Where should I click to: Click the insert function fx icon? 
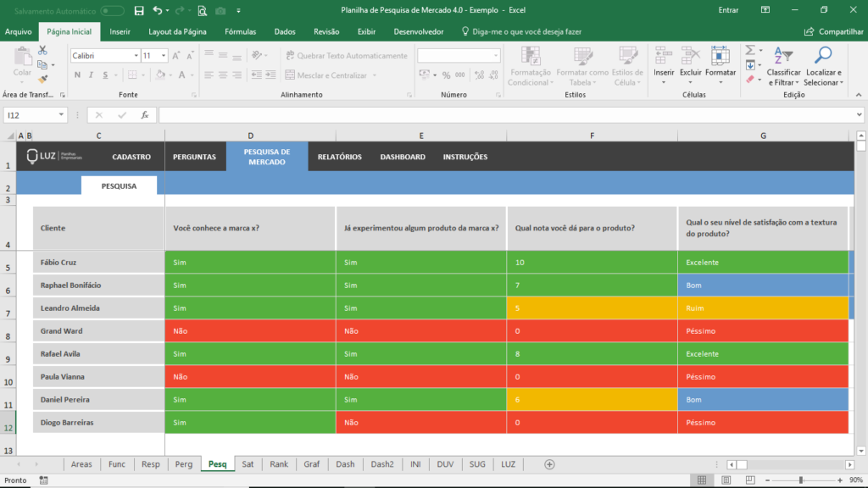tap(145, 114)
